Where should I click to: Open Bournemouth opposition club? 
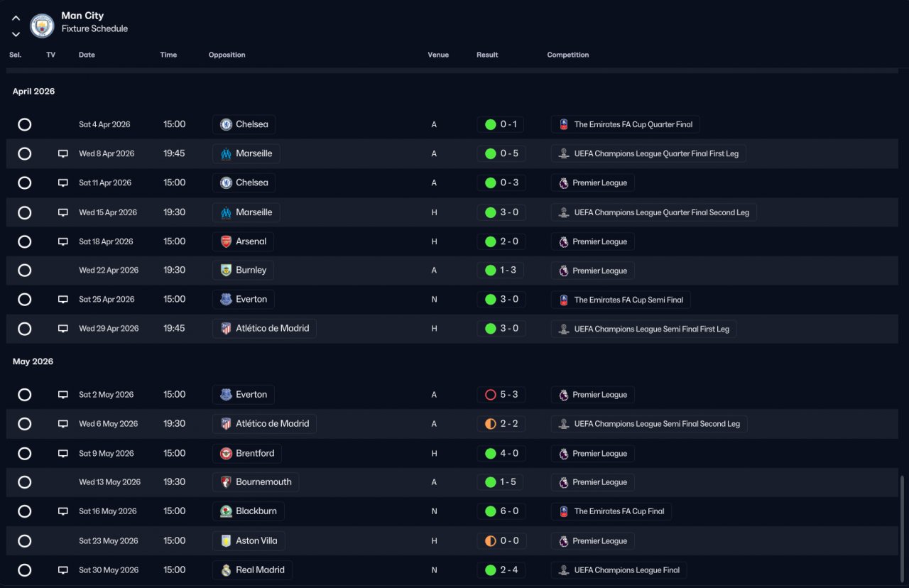256,481
